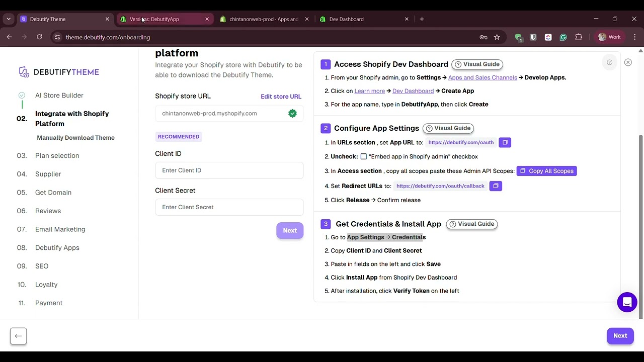Go to Email Marketing step
The width and height of the screenshot is (644, 362).
coord(60,229)
